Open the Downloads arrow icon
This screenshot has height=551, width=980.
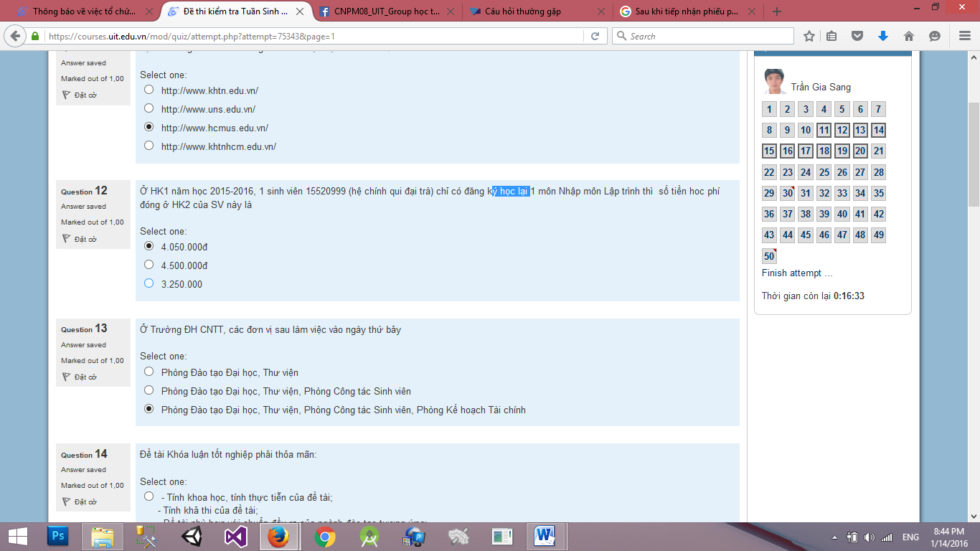point(884,35)
